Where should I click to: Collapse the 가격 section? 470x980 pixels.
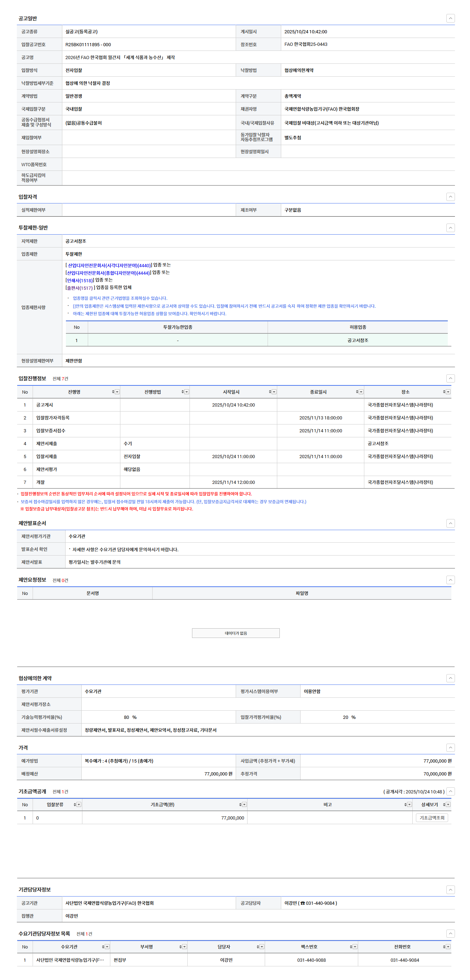(450, 748)
